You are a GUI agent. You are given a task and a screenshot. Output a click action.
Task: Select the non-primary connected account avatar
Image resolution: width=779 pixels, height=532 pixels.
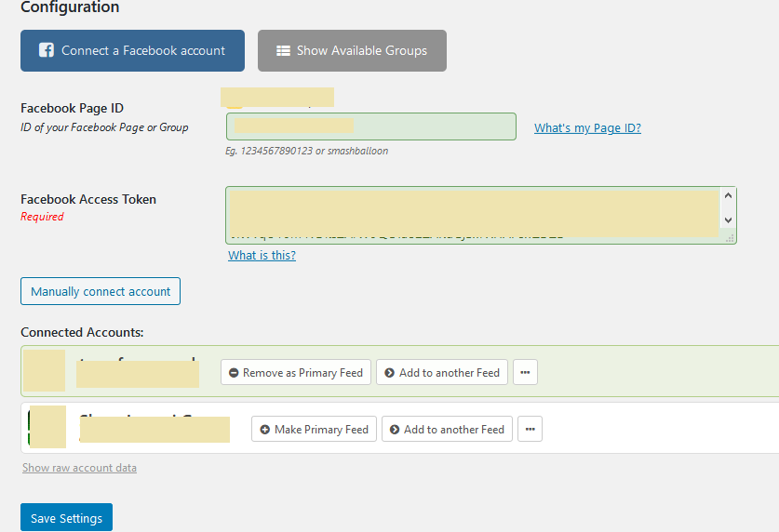pyautogui.click(x=47, y=427)
